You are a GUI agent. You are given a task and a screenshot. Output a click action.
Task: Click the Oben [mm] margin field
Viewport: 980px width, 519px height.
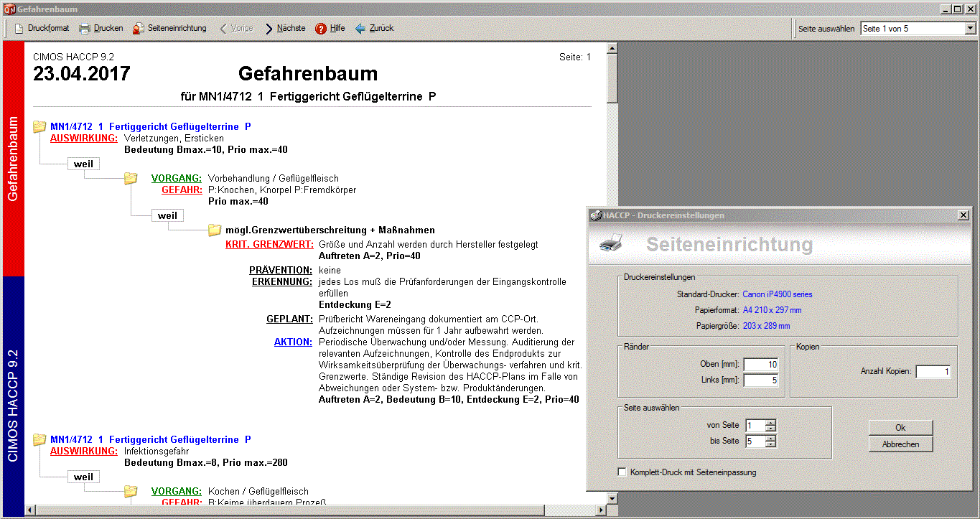coord(761,365)
